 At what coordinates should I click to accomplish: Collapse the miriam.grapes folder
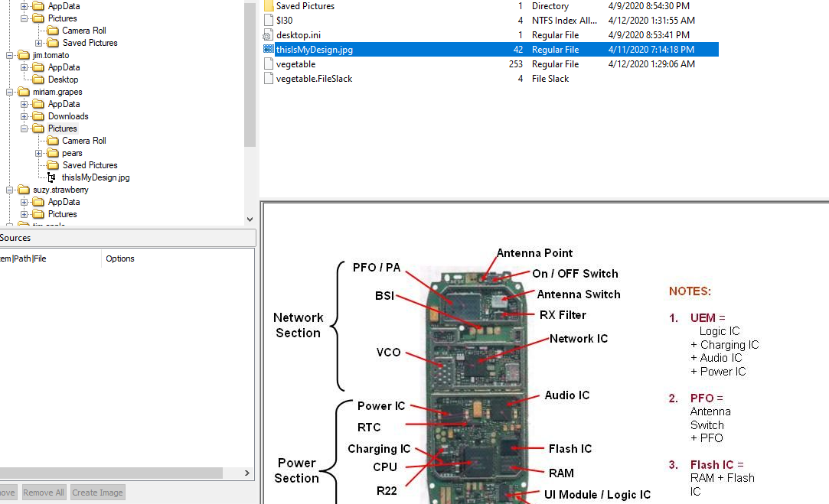coord(10,92)
